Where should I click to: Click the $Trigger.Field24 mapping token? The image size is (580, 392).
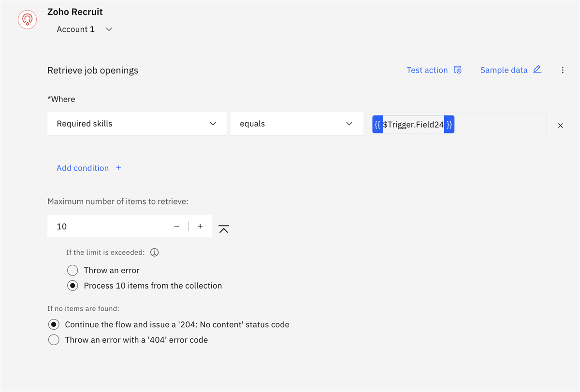pos(413,125)
